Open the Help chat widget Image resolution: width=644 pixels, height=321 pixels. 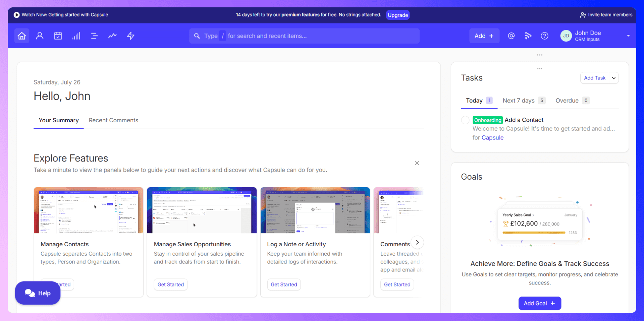38,293
